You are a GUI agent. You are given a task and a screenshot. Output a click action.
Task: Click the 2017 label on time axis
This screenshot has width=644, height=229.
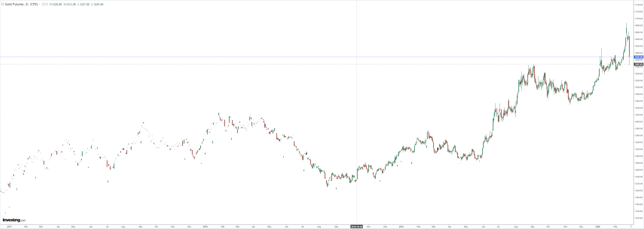(x=9, y=227)
